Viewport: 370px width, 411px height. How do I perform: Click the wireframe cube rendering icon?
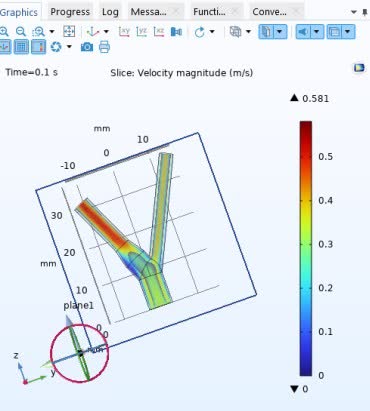pyautogui.click(x=236, y=32)
